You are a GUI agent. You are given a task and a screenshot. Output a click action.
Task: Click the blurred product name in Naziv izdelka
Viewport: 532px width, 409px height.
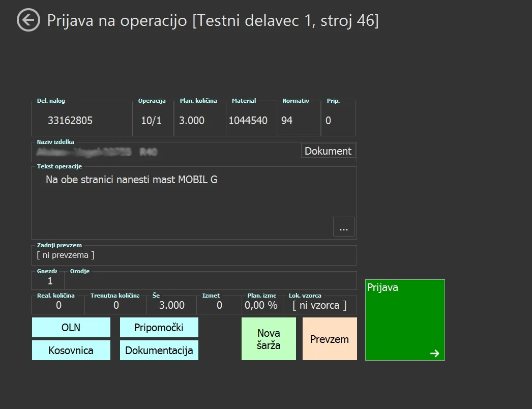[x=97, y=152]
